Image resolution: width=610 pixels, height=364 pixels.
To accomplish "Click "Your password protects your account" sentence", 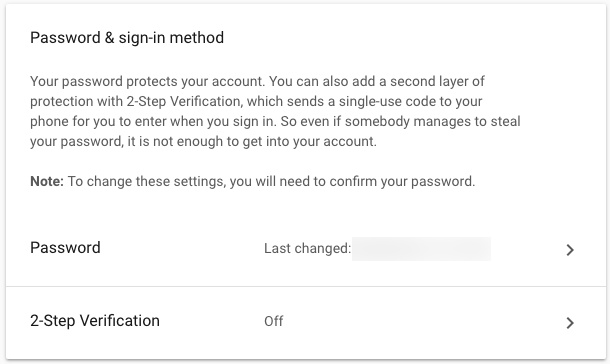I will 147,81.
